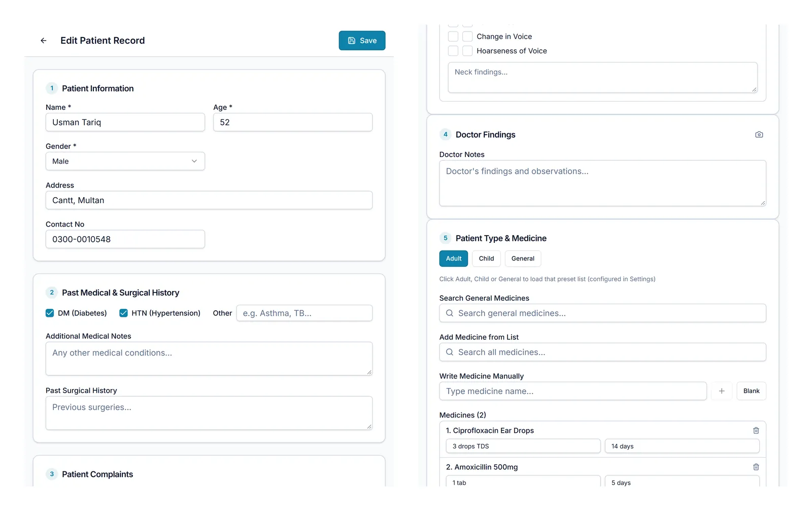Open the Gender dropdown showing Male
The image size is (812, 511).
(x=125, y=161)
